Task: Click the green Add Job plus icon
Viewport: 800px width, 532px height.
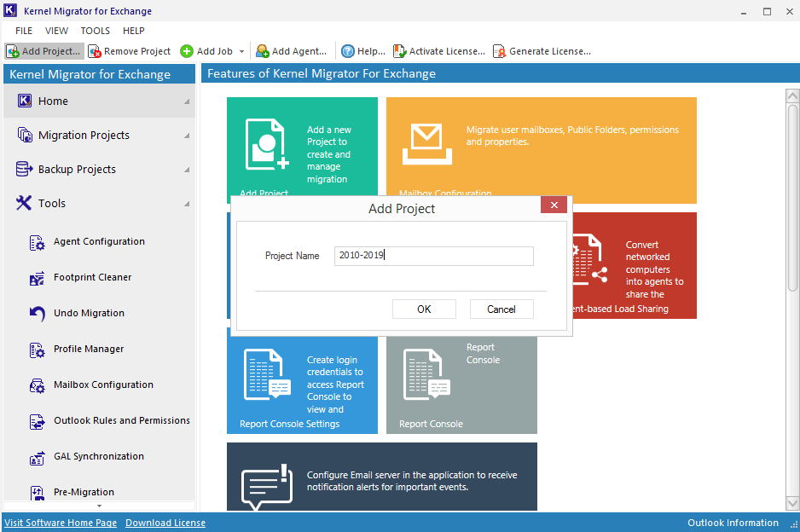Action: (187, 51)
